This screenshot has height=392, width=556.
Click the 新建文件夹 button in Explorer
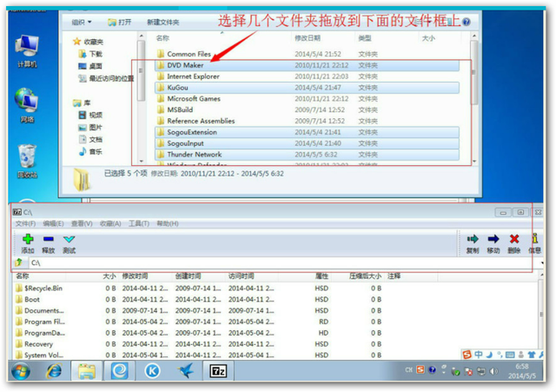point(163,23)
